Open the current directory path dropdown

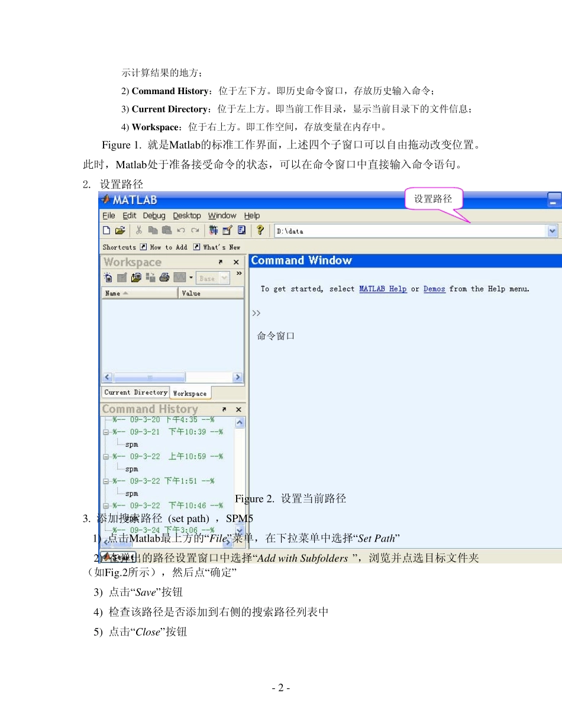coord(553,231)
